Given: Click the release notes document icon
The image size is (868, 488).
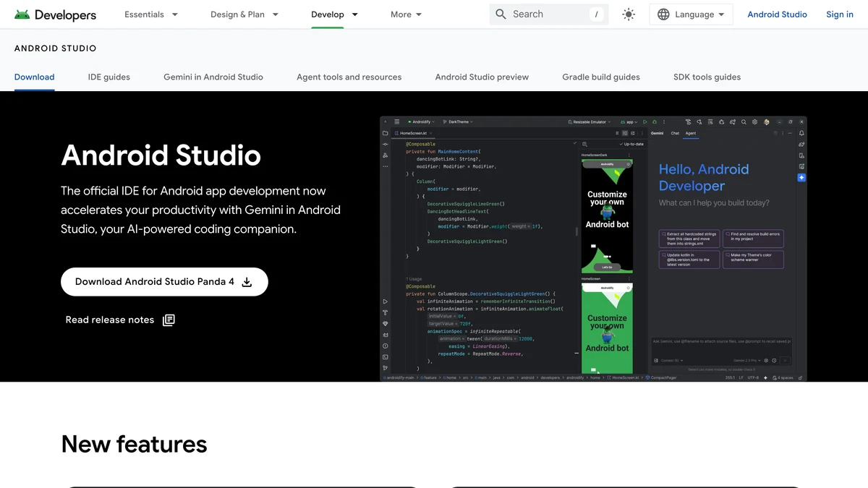Looking at the screenshot, I should [169, 320].
